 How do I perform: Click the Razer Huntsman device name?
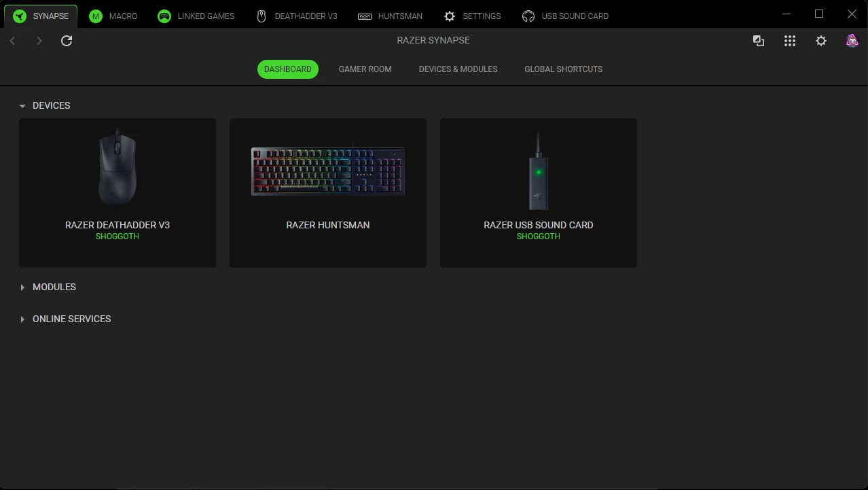click(x=328, y=225)
